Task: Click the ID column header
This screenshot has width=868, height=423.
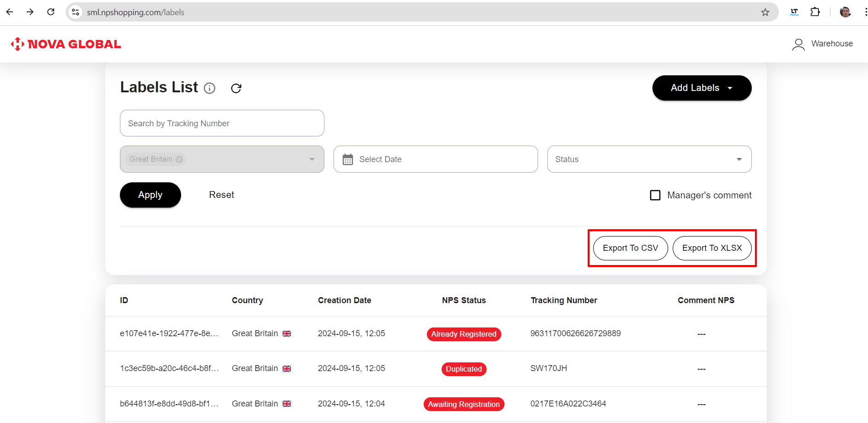Action: tap(124, 300)
